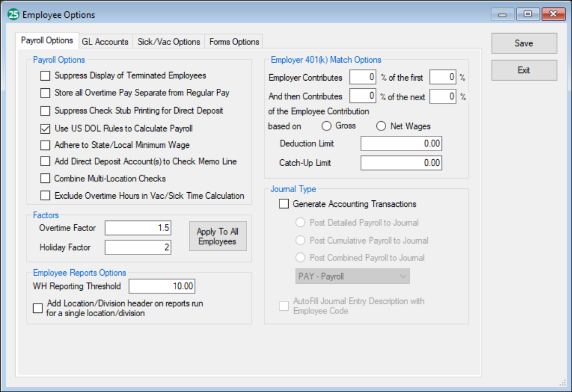Select the Forms Options tab
Viewport: 572px width, 392px height.
pyautogui.click(x=233, y=41)
